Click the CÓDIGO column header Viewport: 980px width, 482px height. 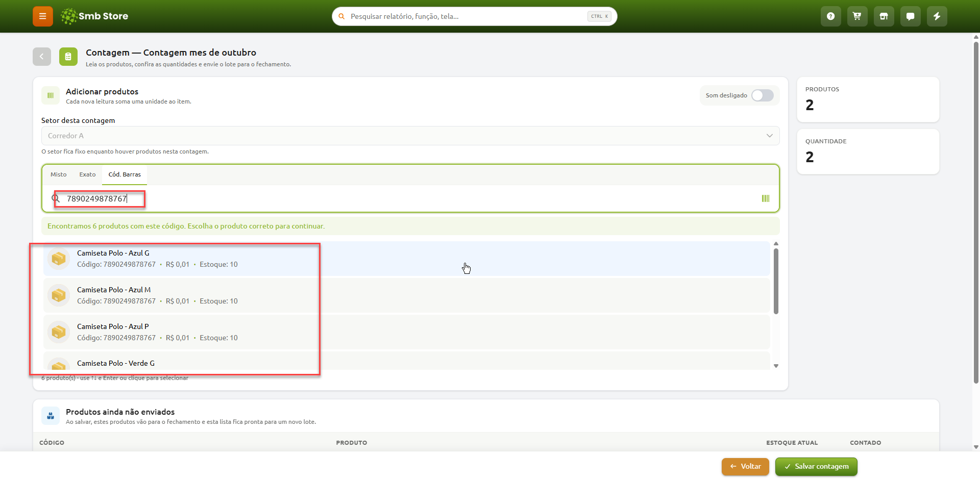coord(52,443)
